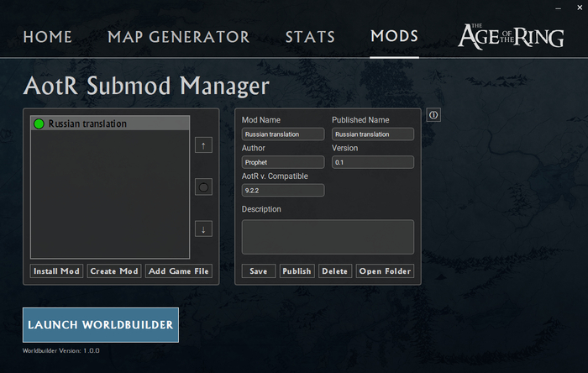The image size is (588, 373).
Task: Save the mod details
Action: tap(259, 271)
